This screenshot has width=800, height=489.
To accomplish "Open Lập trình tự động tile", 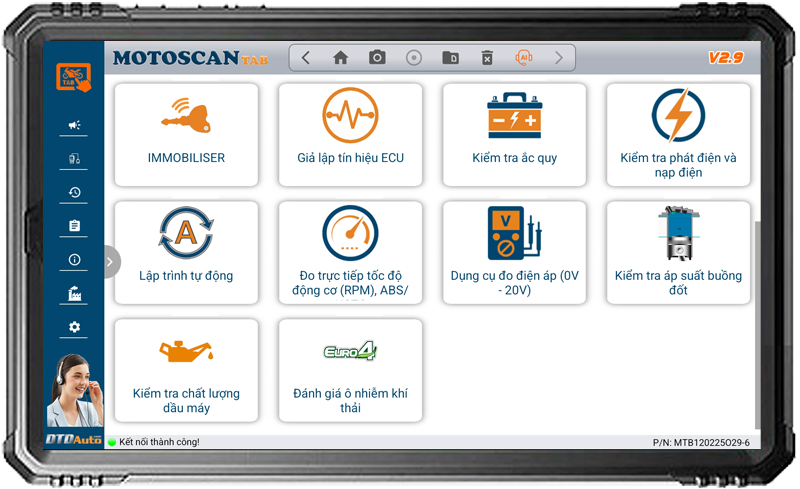I will click(x=186, y=253).
